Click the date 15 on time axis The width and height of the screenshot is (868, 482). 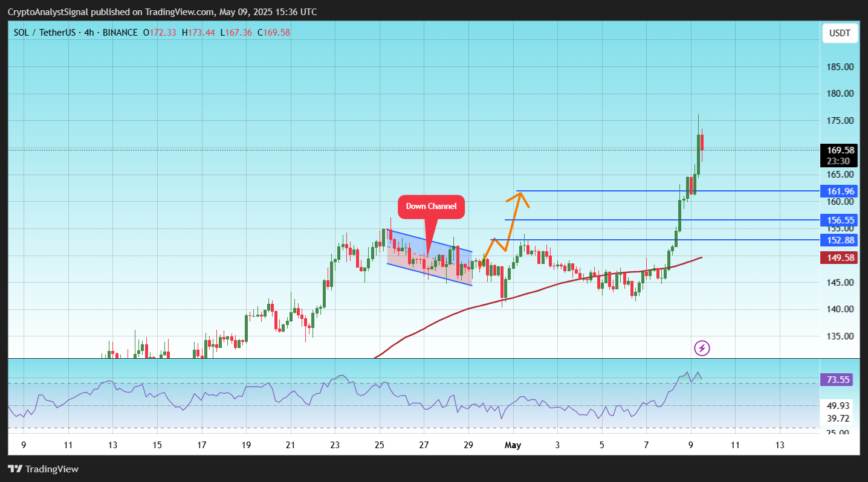(157, 445)
